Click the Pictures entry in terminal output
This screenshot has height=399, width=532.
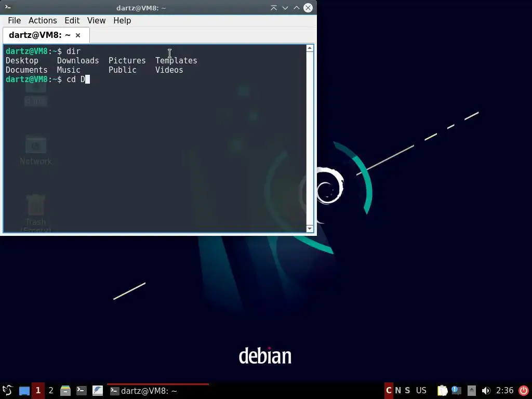[127, 61]
